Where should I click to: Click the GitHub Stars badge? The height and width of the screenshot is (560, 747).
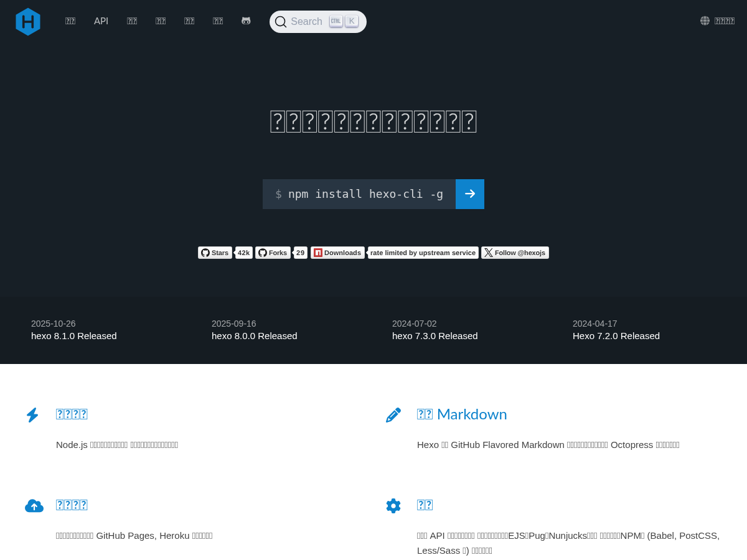click(x=215, y=253)
